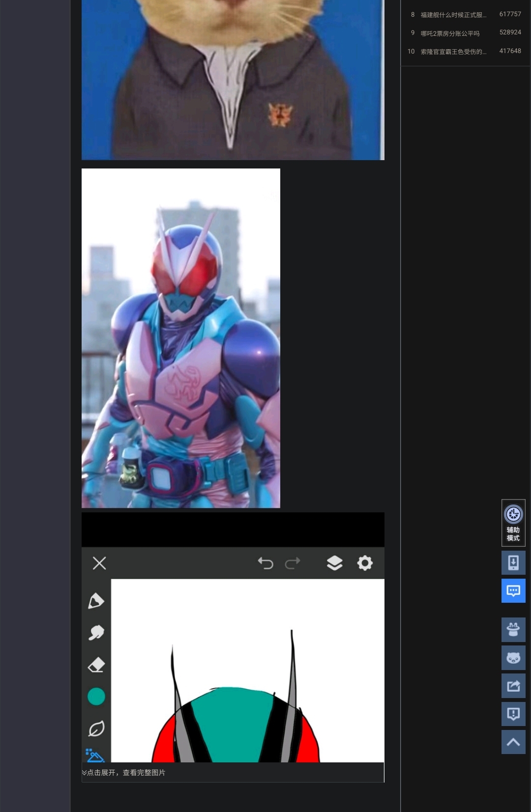Viewport: 531px width, 812px height.
Task: Open trending item 索隆官宣霸王色受伤的
Action: point(453,52)
